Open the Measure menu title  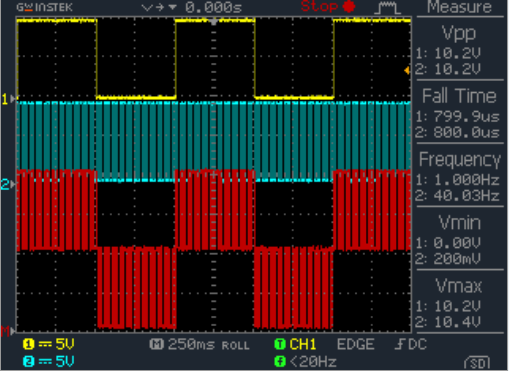(x=459, y=7)
